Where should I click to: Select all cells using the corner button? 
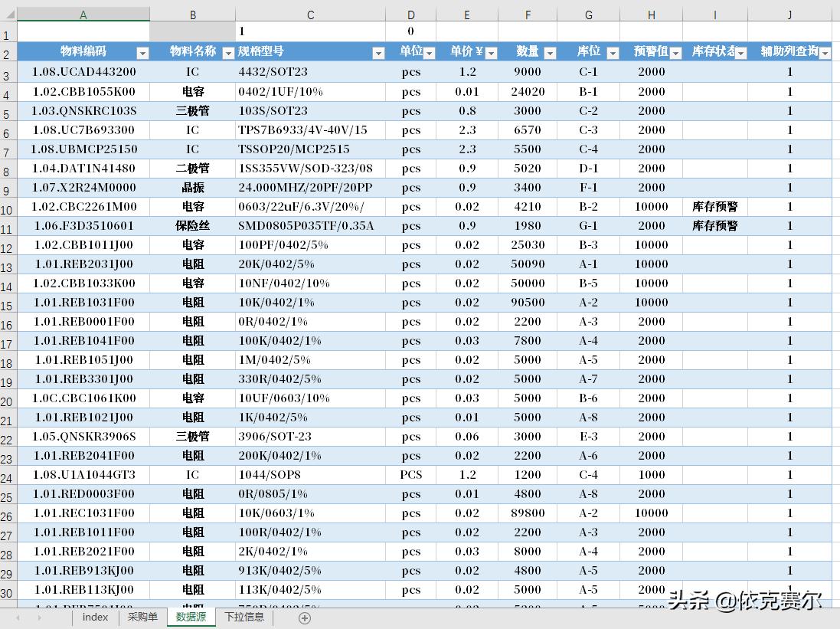click(x=7, y=14)
